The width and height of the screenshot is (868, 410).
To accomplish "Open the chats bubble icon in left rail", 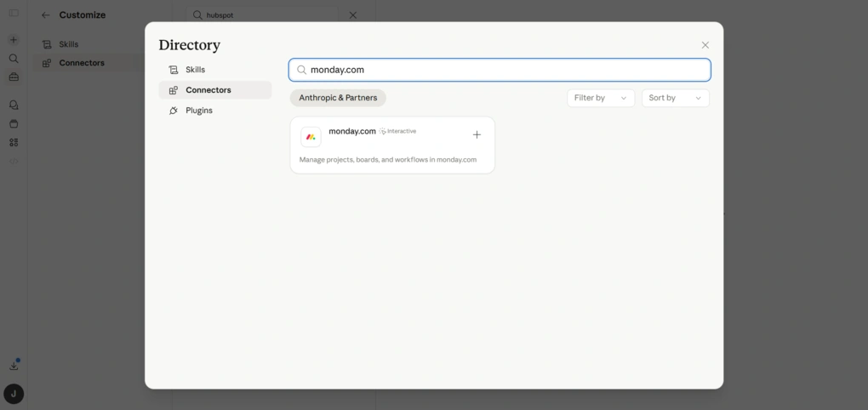I will click(x=14, y=105).
